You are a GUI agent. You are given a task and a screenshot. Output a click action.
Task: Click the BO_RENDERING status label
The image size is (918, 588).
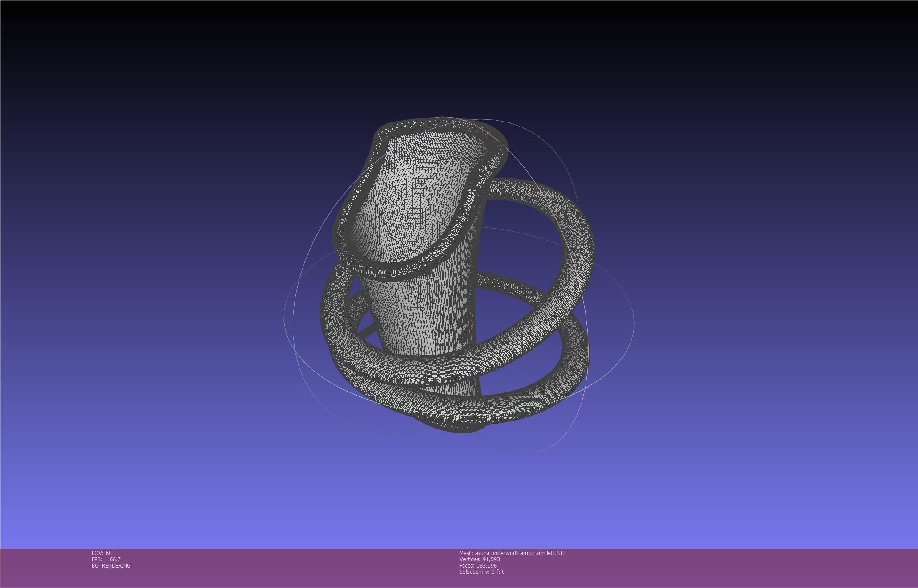point(111,565)
